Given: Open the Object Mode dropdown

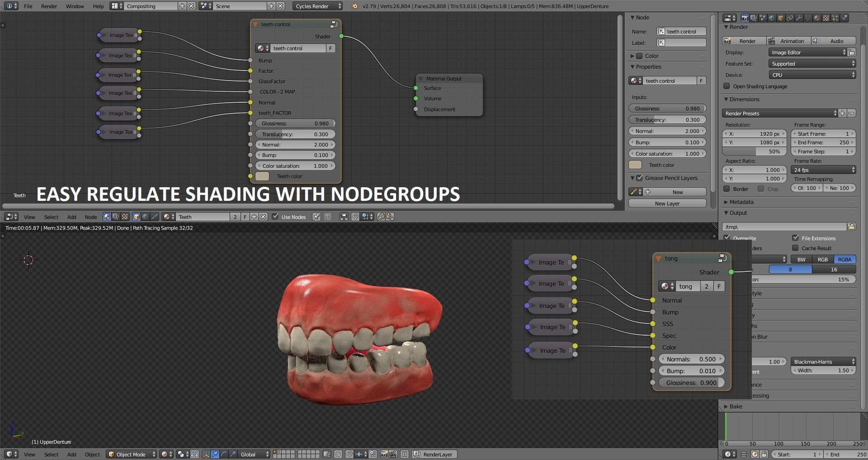Looking at the screenshot, I should tap(132, 454).
